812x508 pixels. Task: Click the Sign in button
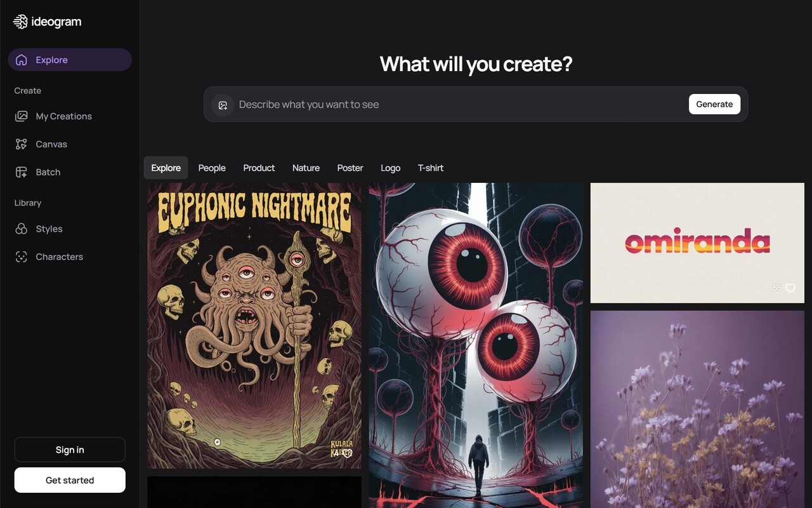[70, 450]
